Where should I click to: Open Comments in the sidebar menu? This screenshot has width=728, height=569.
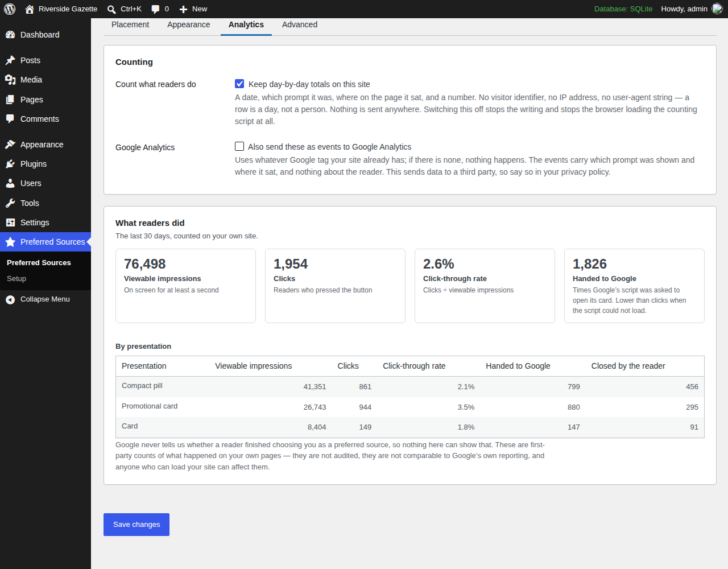click(45, 119)
